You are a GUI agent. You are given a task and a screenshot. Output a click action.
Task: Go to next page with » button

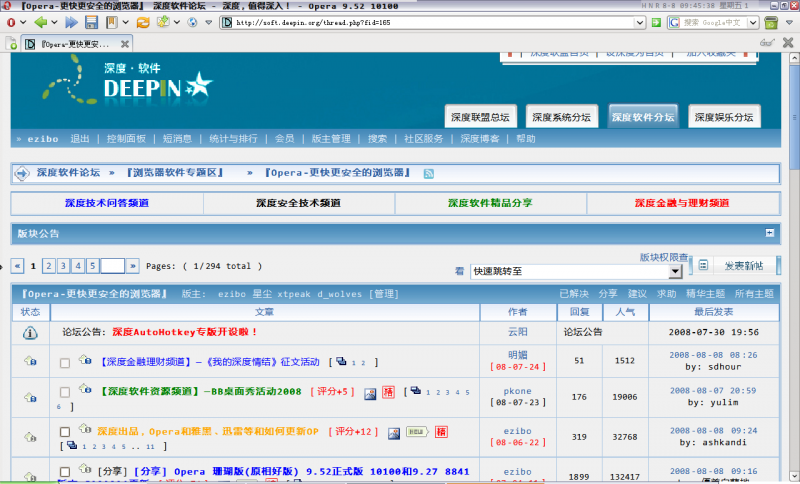[133, 266]
